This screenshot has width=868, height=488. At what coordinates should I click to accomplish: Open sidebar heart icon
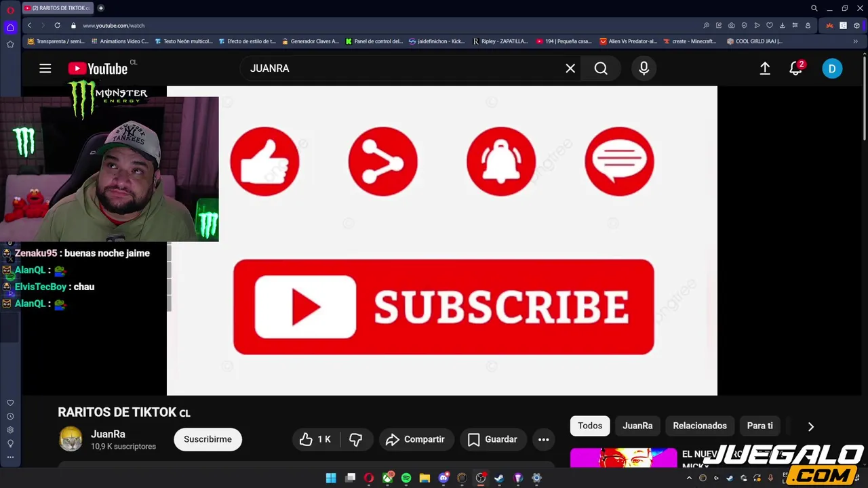tap(10, 403)
